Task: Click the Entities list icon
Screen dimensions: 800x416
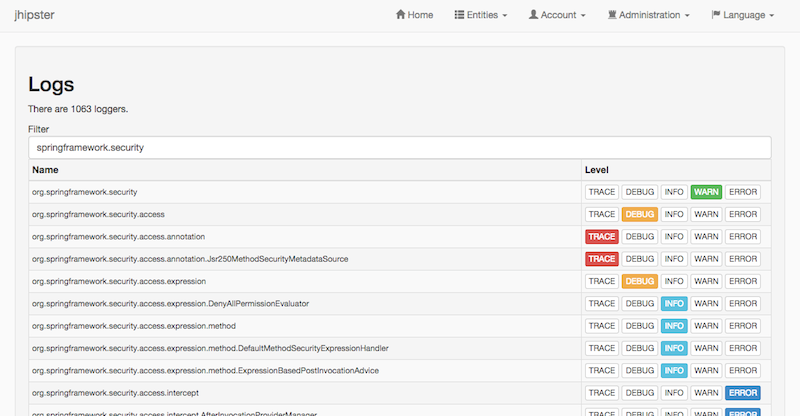Action: click(459, 15)
